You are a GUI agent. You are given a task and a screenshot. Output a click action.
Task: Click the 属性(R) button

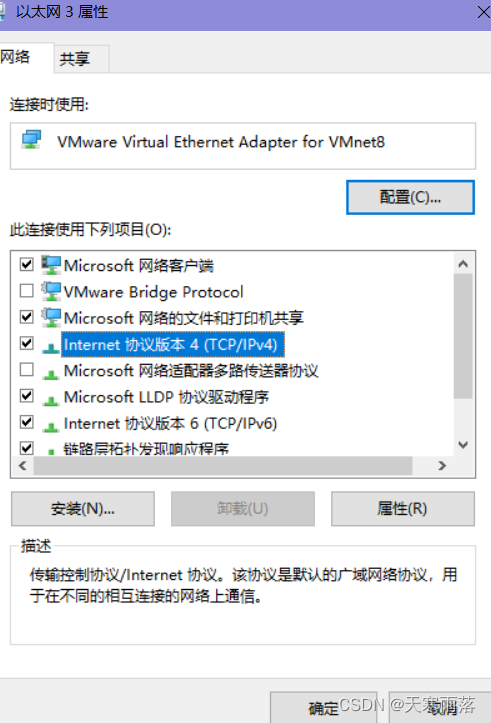tap(402, 509)
